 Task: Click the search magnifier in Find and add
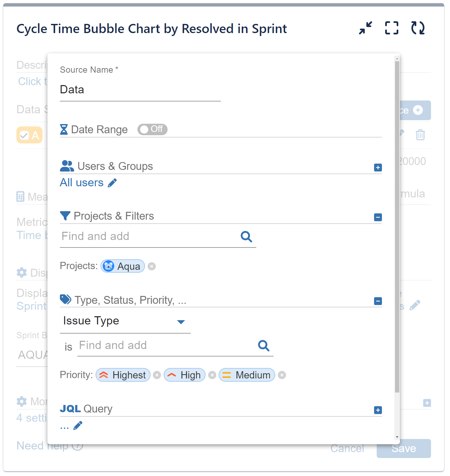pyautogui.click(x=246, y=236)
